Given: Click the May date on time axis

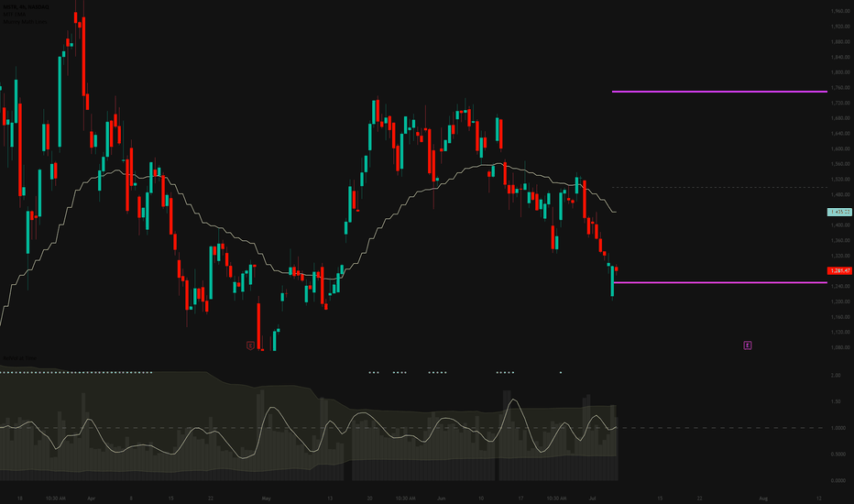Looking at the screenshot, I should tap(266, 498).
